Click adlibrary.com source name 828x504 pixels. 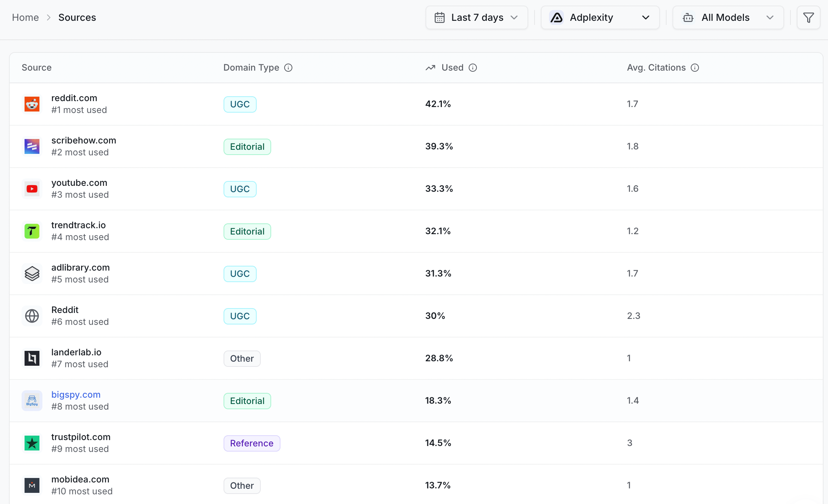coord(80,268)
